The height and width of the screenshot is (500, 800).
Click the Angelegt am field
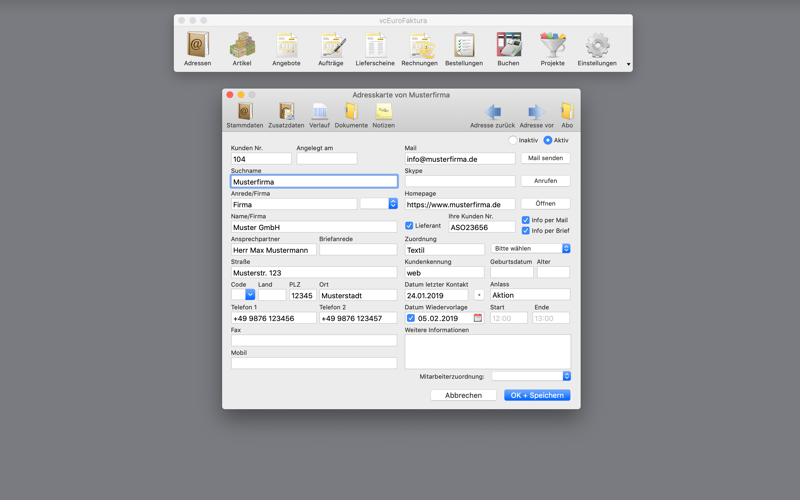[x=327, y=159]
